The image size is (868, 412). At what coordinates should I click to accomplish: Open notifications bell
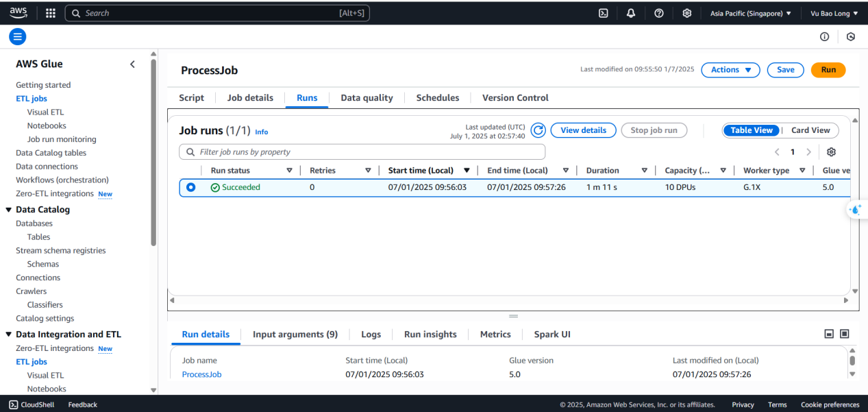631,13
